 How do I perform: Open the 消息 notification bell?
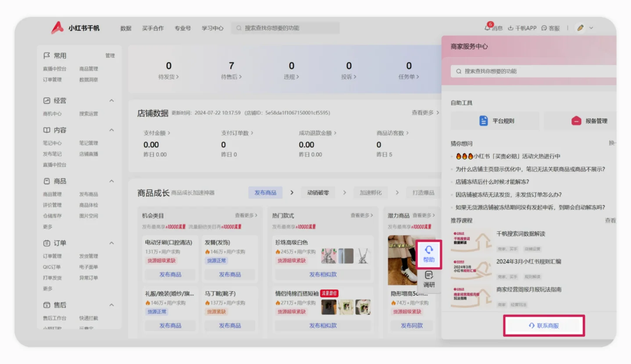(x=488, y=28)
